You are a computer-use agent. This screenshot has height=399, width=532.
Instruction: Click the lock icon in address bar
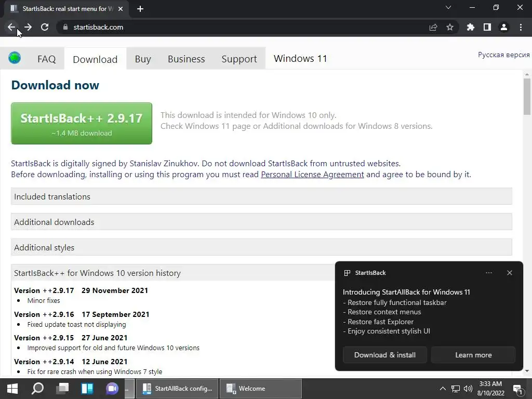click(x=65, y=27)
